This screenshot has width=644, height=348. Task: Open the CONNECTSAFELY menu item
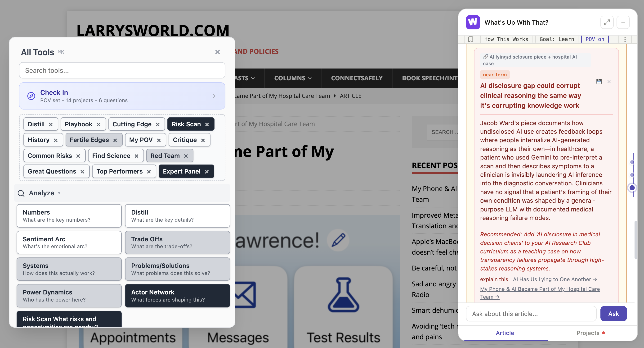coord(357,78)
